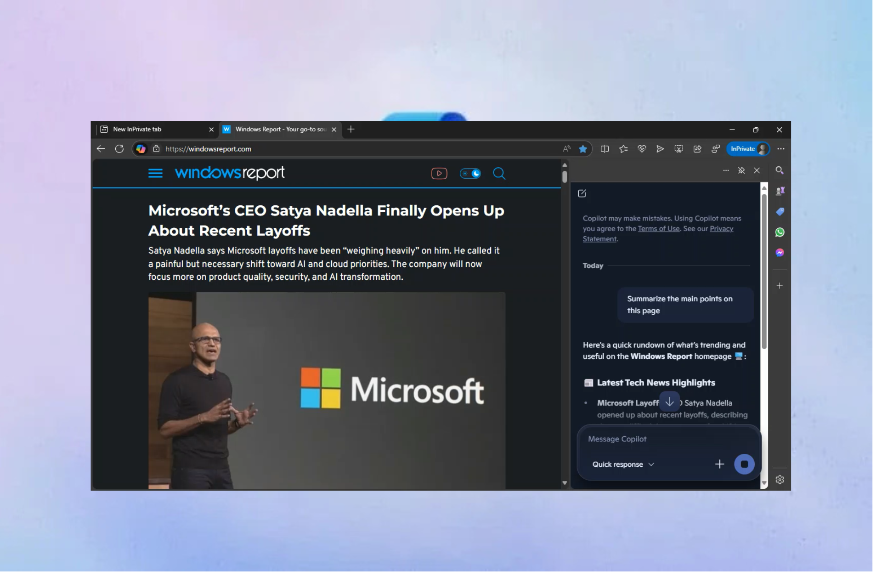Toggle the favorites star for this page
Viewport: 882px width, 588px height.
coord(583,149)
